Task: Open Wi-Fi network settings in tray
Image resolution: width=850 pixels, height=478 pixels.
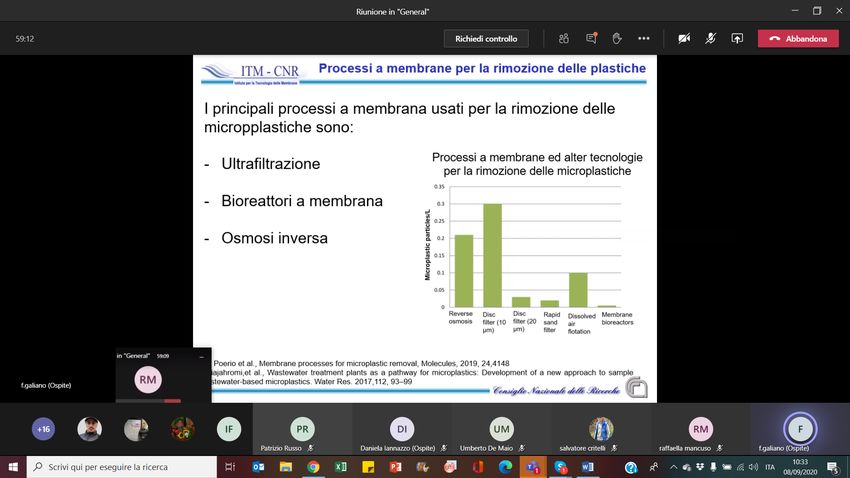Action: click(x=740, y=467)
